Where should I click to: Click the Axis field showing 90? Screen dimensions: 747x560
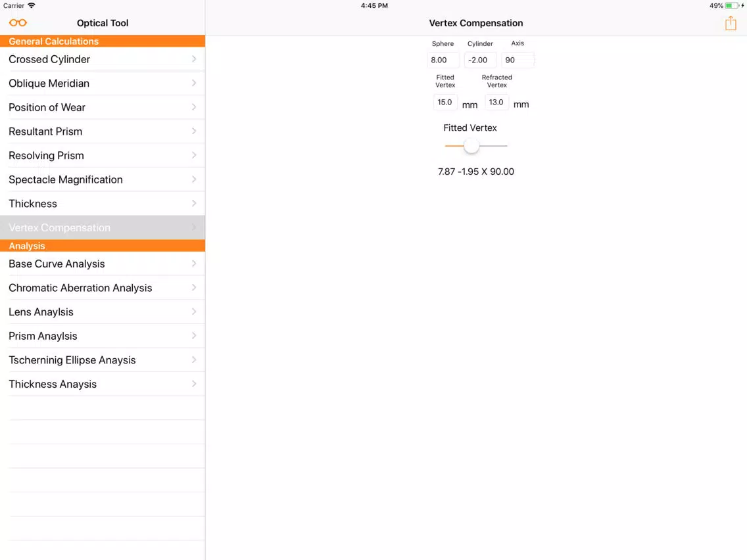click(x=518, y=60)
